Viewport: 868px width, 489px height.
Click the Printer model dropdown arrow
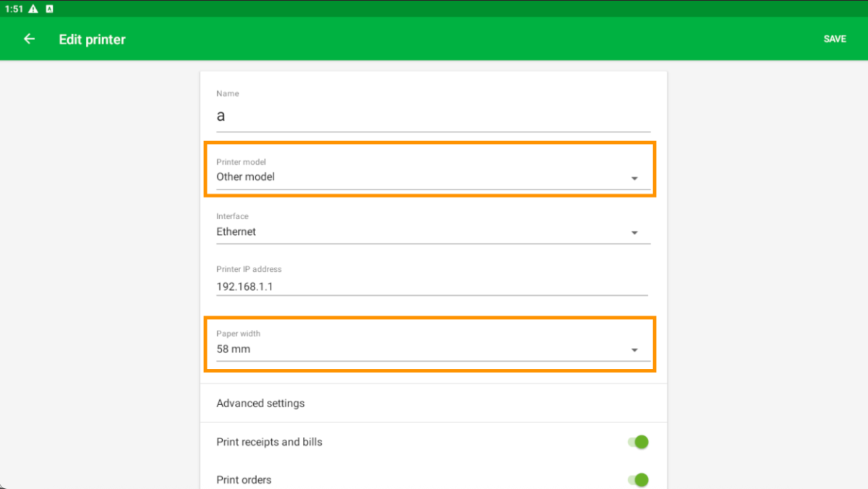tap(634, 178)
